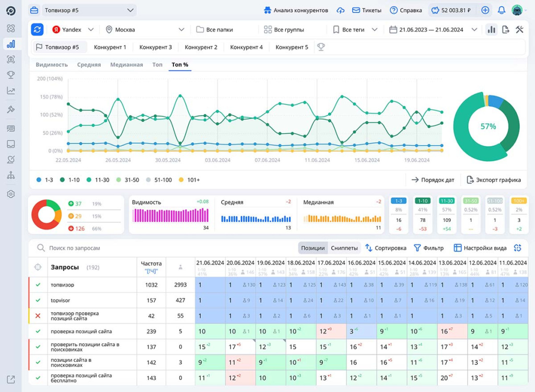Click the blue refresh positions button
This screenshot has height=392, width=535.
click(x=37, y=30)
